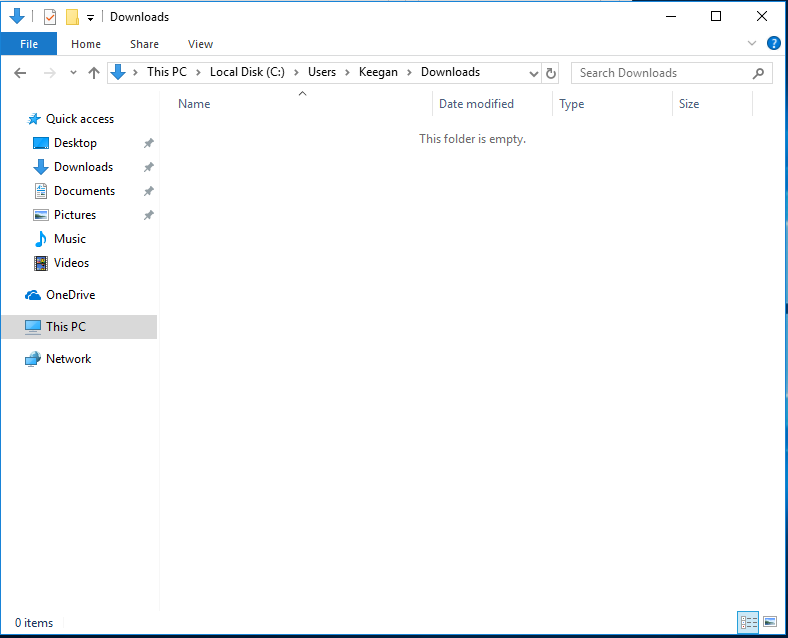Open Documents in Quick access
Image resolution: width=788 pixels, height=638 pixels.
pyautogui.click(x=84, y=191)
